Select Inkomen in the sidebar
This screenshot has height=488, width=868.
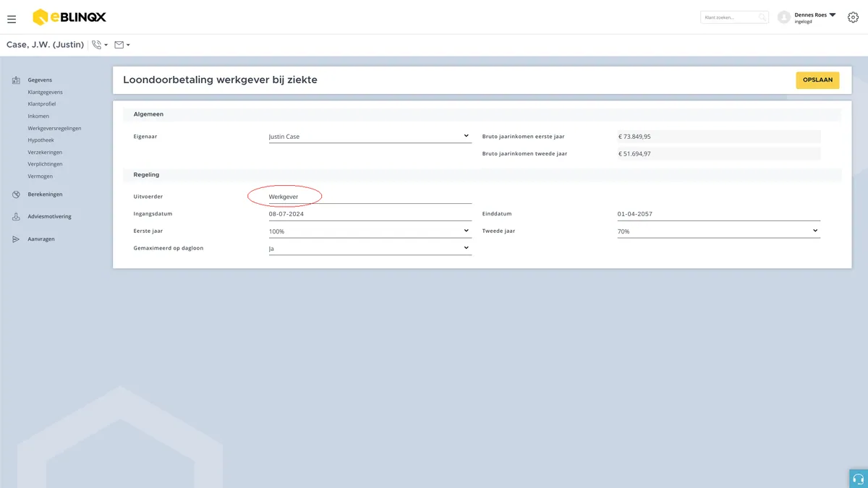(38, 116)
